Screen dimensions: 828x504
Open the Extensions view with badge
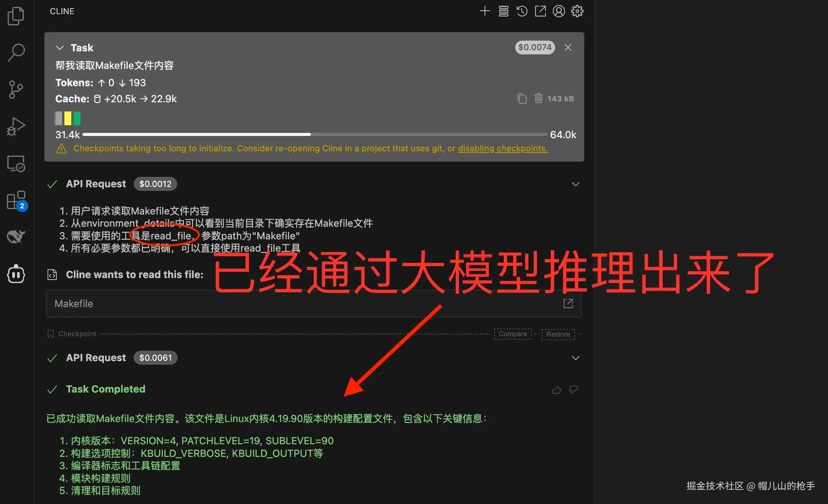pos(16,200)
